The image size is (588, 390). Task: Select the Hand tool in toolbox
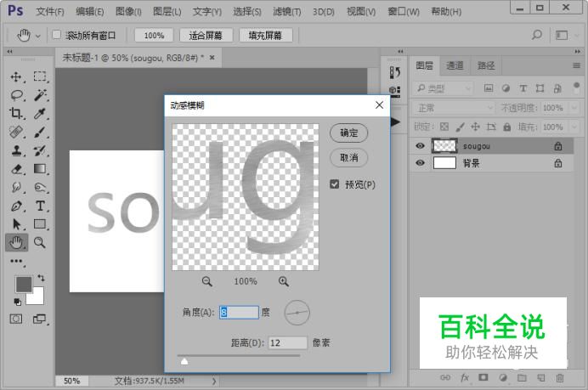coord(16,243)
